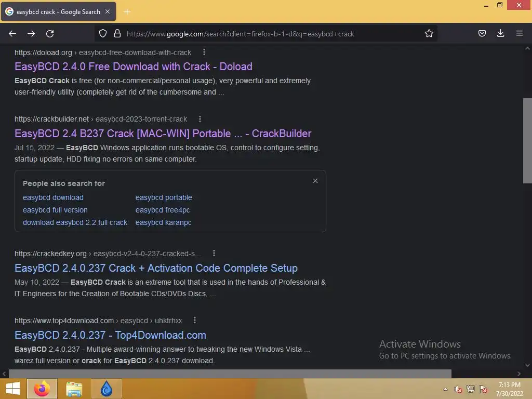Click the horizontal scrollbar thumb
This screenshot has height=399, width=532.
click(x=230, y=374)
